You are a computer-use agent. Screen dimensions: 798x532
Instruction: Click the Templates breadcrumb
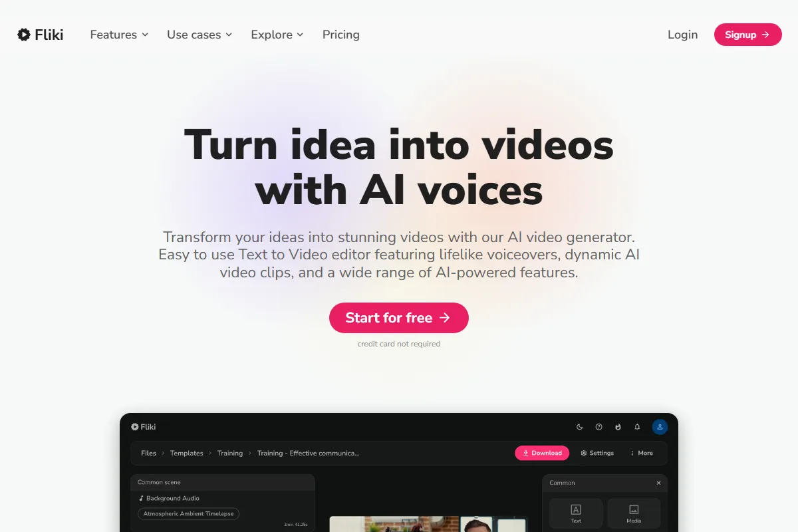tap(187, 453)
